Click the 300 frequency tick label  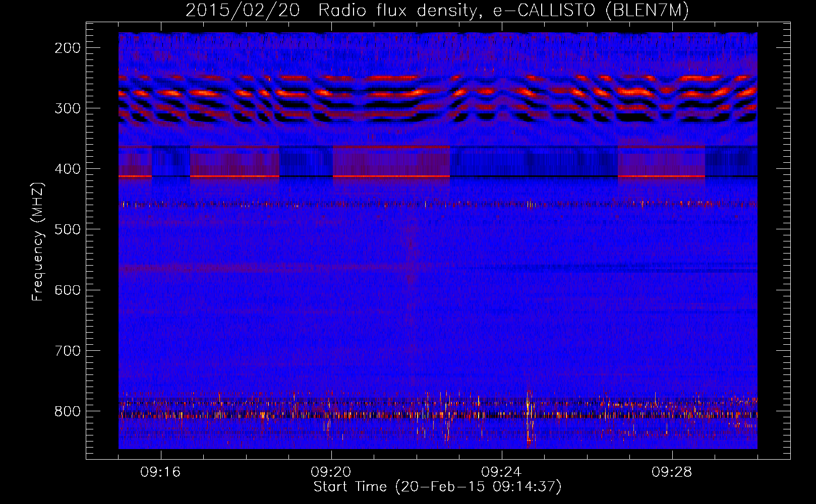(68, 108)
